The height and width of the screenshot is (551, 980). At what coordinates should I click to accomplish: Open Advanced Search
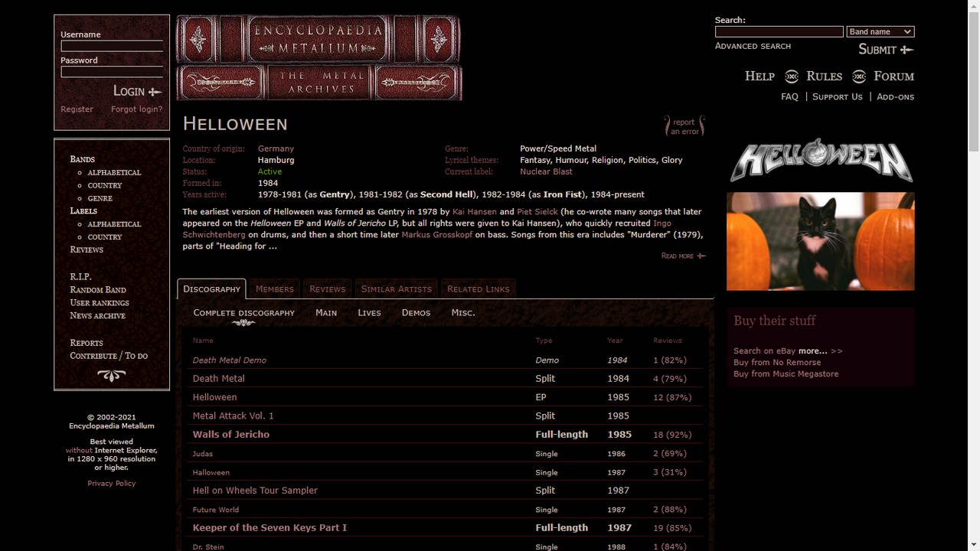[753, 47]
